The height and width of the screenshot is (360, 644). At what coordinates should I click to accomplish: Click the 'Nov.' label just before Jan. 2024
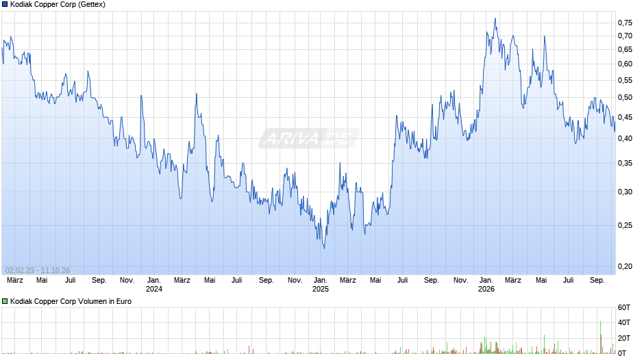click(127, 281)
